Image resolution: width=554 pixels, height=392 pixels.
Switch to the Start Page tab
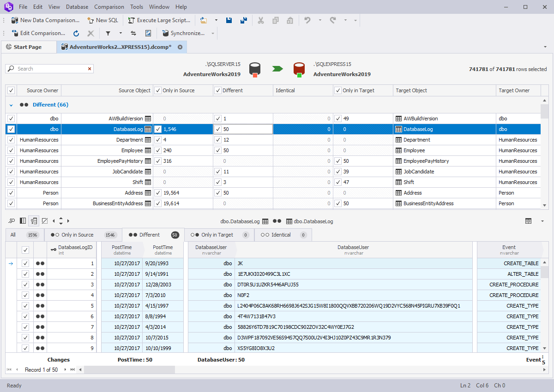pos(28,47)
